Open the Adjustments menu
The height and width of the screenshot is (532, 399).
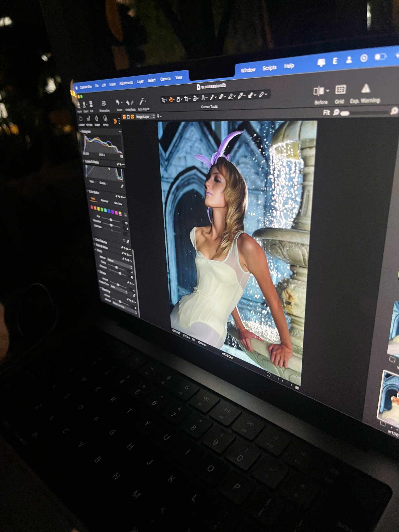(x=126, y=83)
